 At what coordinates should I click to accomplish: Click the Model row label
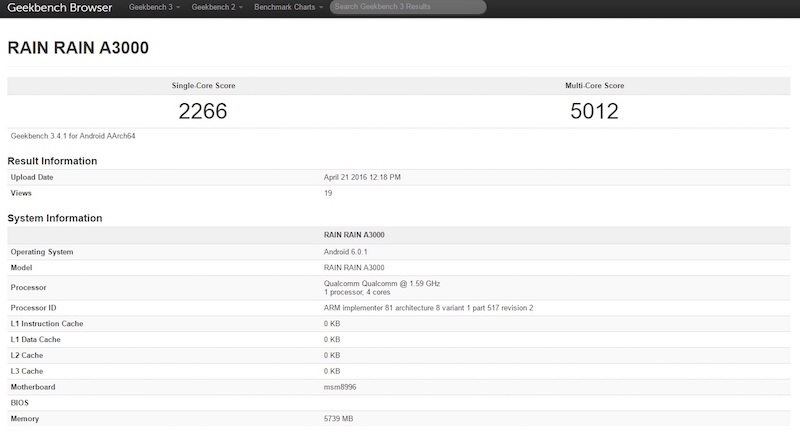click(x=21, y=268)
